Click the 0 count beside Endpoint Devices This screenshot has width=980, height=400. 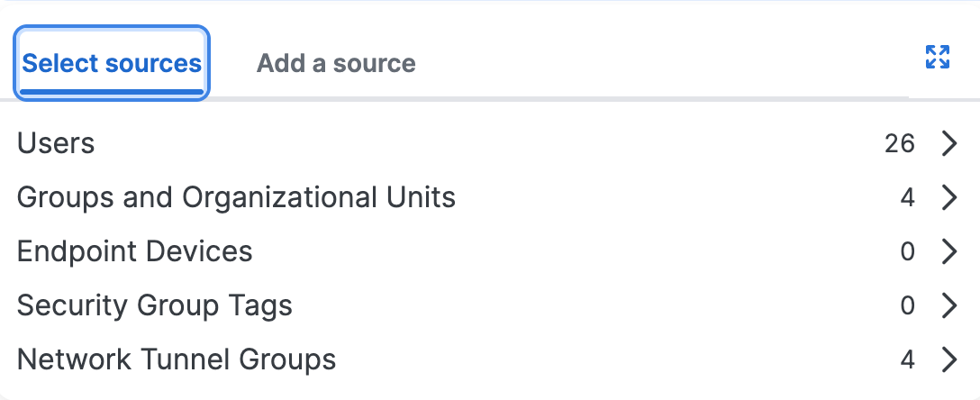(907, 251)
